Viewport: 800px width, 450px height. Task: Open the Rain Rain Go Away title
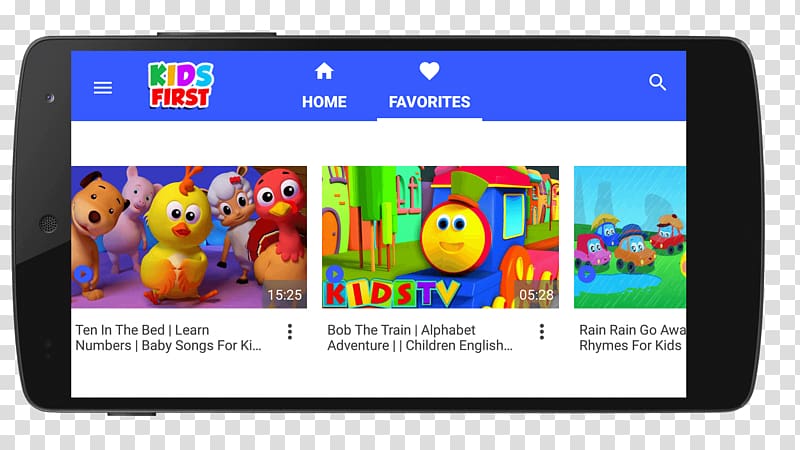tap(632, 338)
